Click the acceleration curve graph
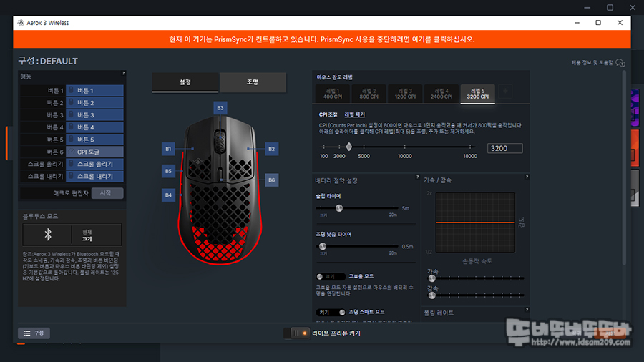644x362 pixels. tap(475, 222)
